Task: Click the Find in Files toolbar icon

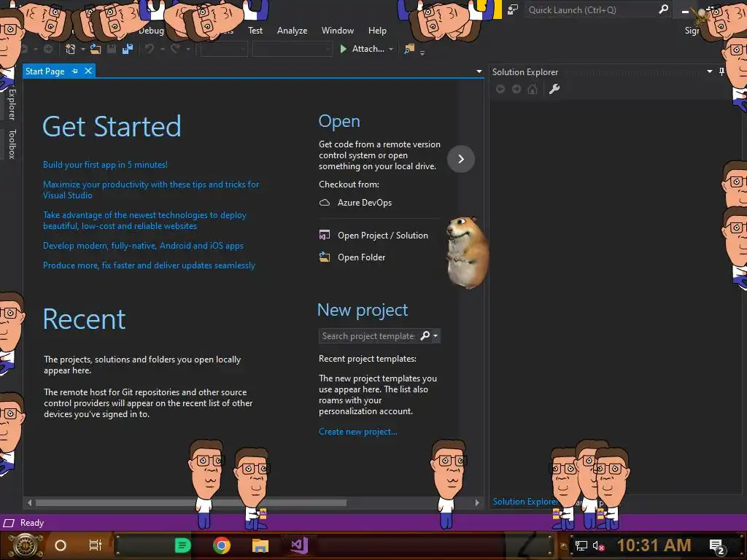Action: pos(409,49)
